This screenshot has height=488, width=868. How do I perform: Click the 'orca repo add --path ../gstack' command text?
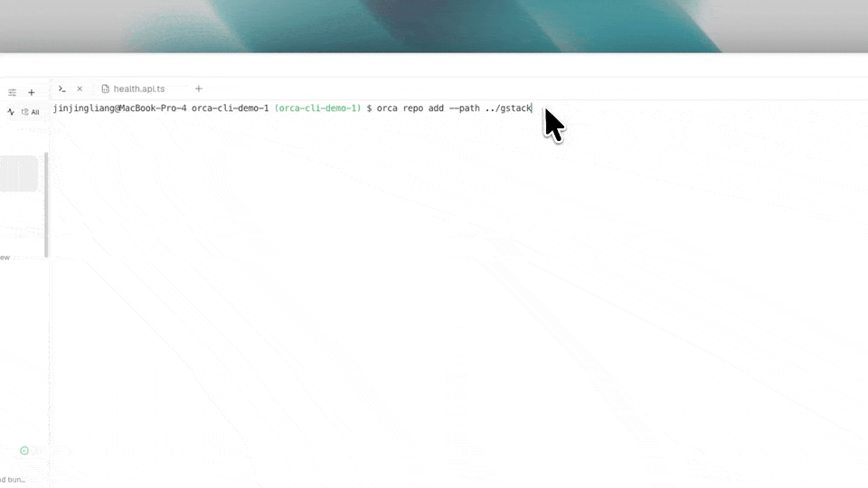tap(454, 108)
